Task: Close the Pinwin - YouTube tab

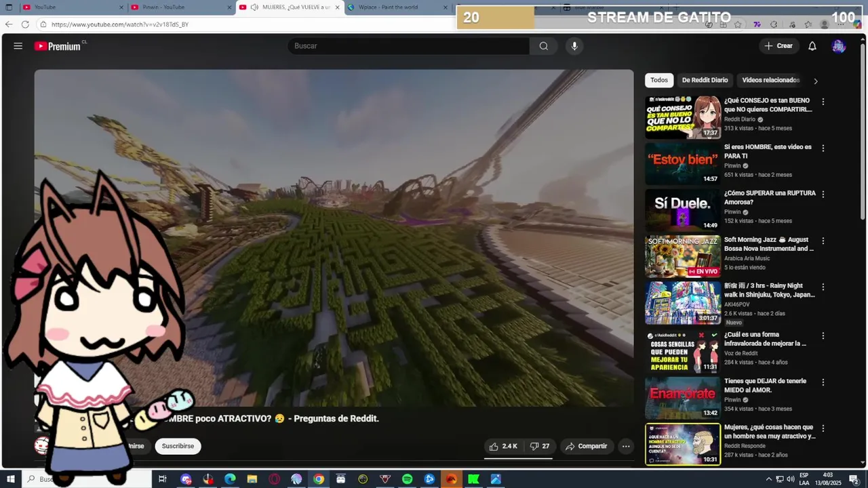Action: (x=229, y=7)
